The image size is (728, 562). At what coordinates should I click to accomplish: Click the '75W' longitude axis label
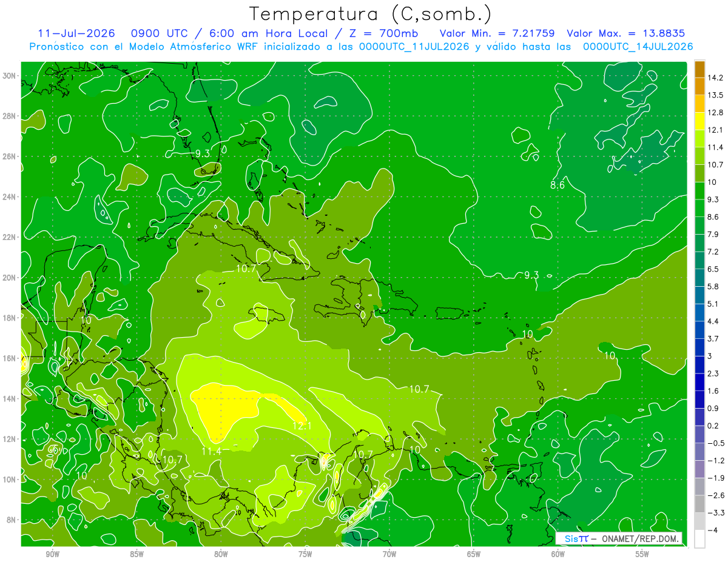[305, 555]
